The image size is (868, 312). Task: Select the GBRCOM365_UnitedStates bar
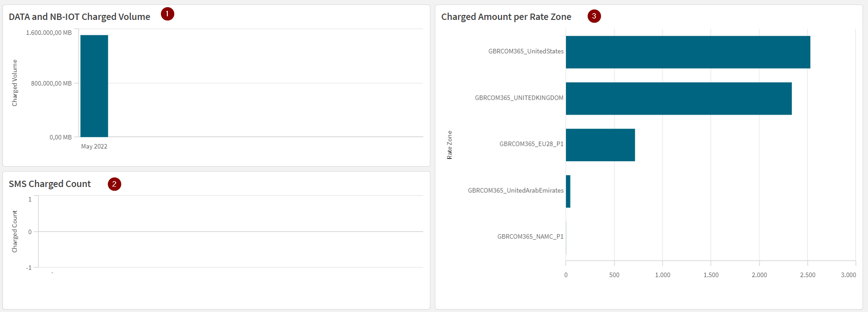(x=688, y=52)
